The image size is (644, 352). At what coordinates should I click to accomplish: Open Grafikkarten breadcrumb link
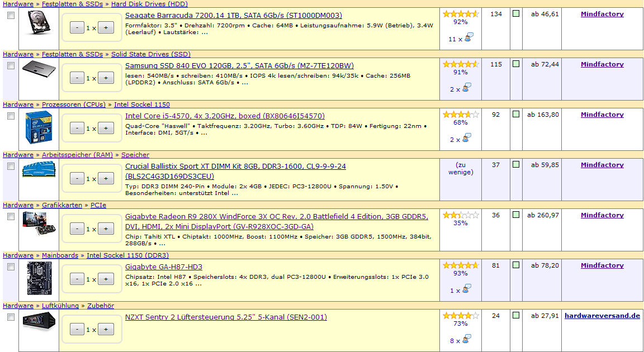62,204
